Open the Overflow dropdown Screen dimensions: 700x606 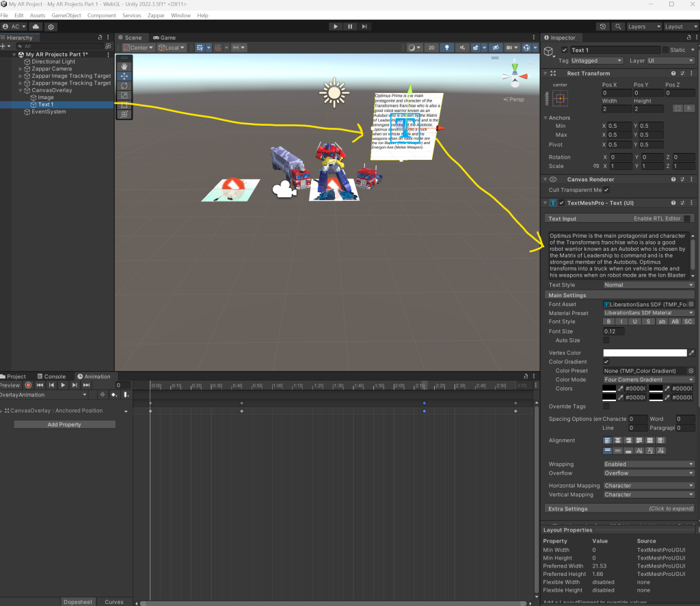pyautogui.click(x=648, y=473)
